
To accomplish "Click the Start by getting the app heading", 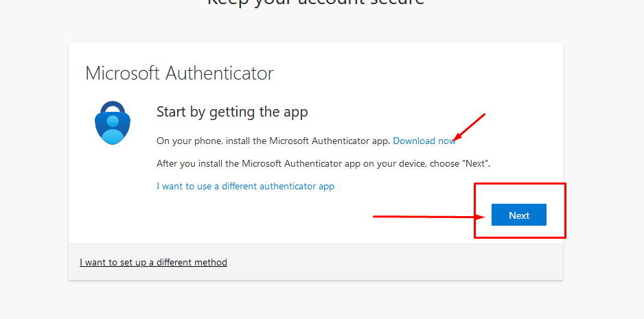I will click(x=232, y=112).
